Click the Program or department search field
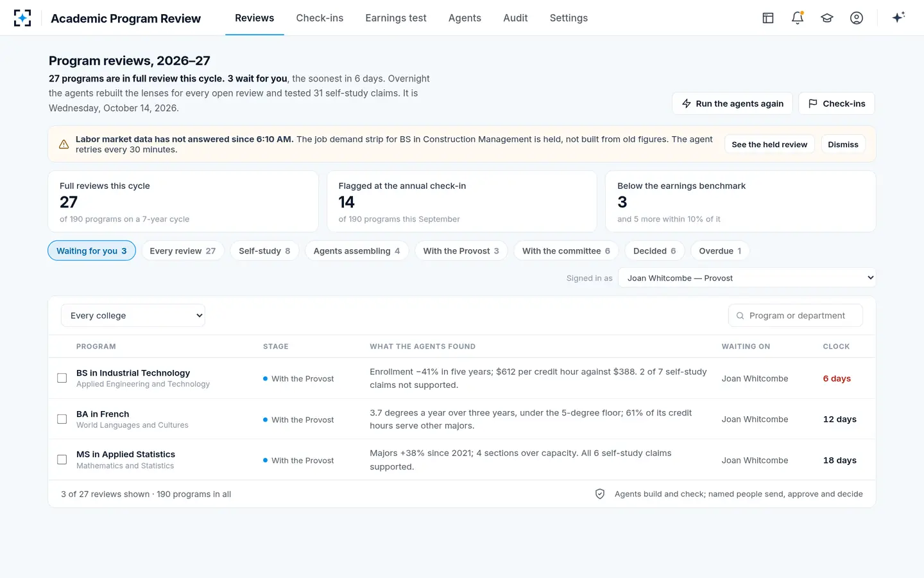The width and height of the screenshot is (924, 578). (x=796, y=315)
